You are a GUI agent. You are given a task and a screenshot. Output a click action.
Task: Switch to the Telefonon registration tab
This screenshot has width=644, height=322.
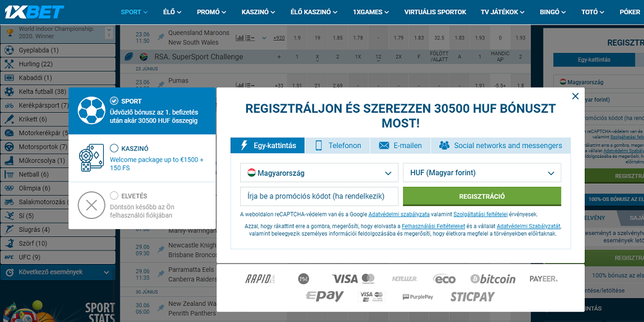pyautogui.click(x=338, y=146)
